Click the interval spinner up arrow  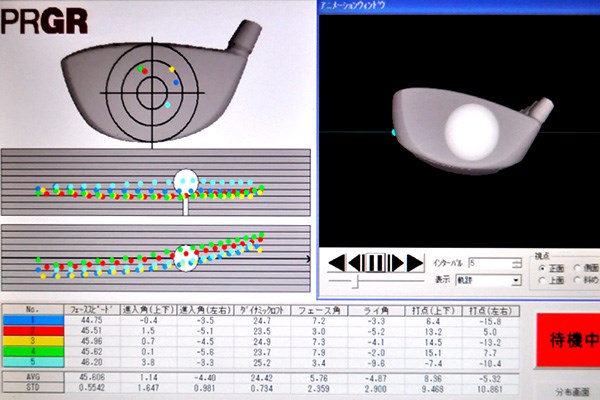[516, 261]
